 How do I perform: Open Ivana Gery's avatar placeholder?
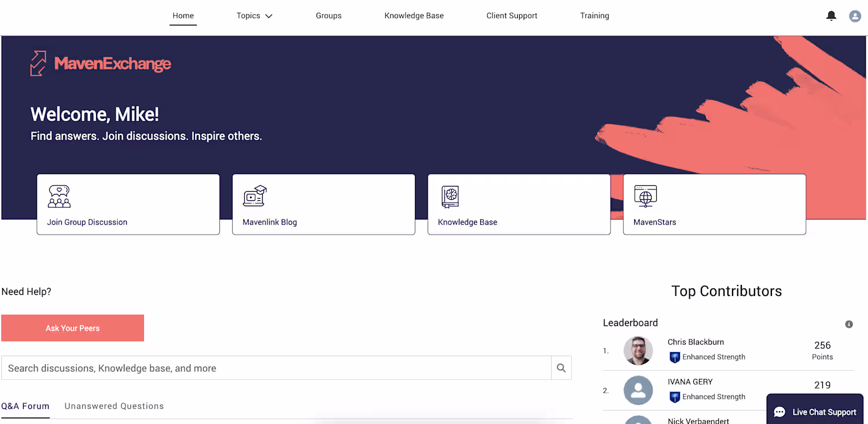638,390
